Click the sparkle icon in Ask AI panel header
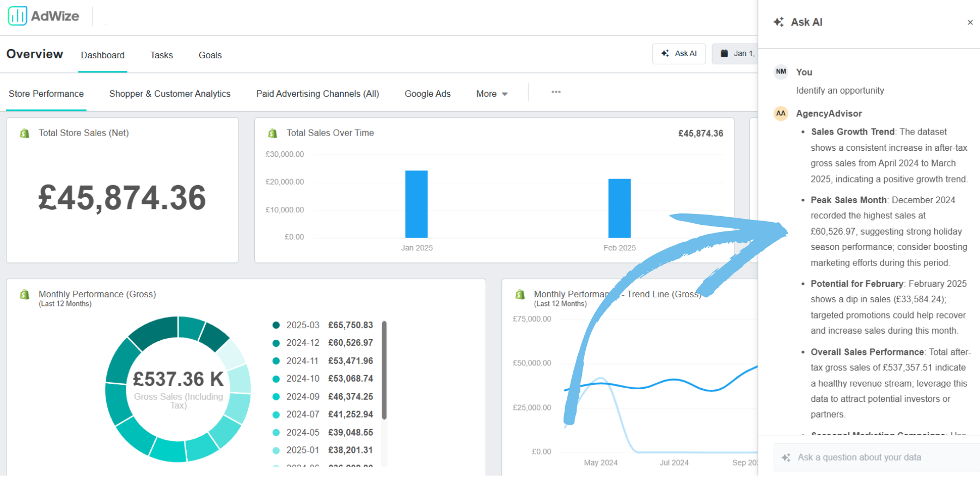980x490 pixels. pos(779,22)
